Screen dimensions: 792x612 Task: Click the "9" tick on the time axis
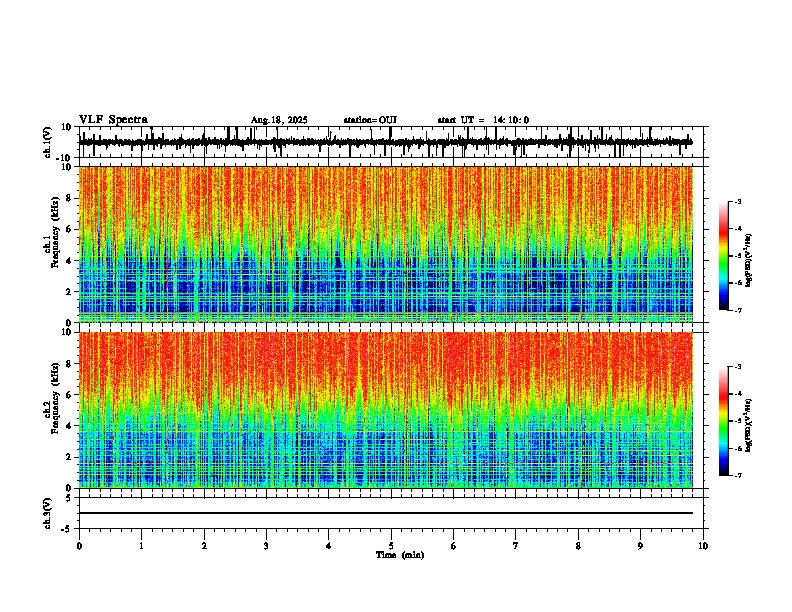tap(640, 546)
